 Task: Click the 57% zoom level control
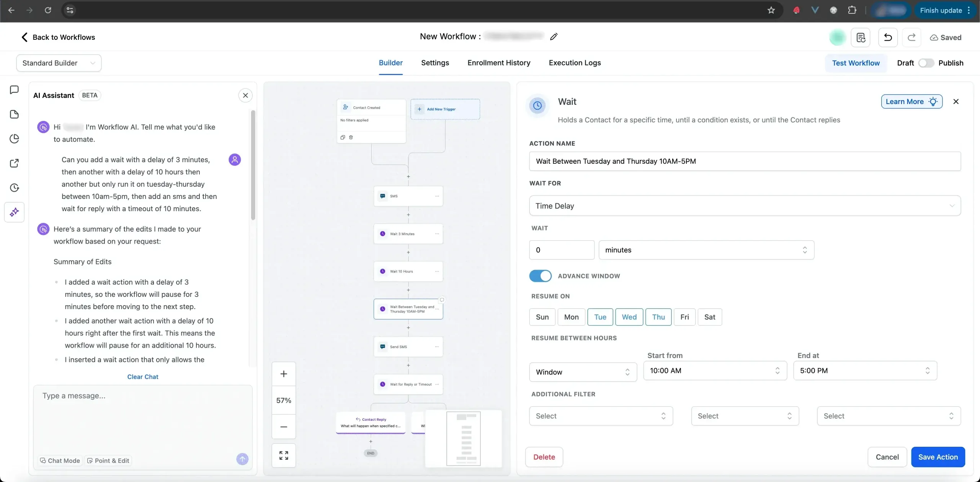(283, 400)
